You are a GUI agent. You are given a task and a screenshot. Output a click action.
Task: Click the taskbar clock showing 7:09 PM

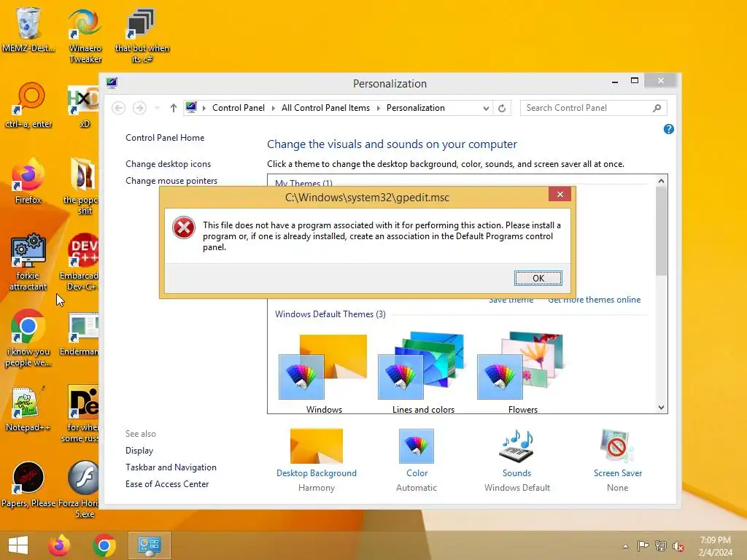[715, 545]
